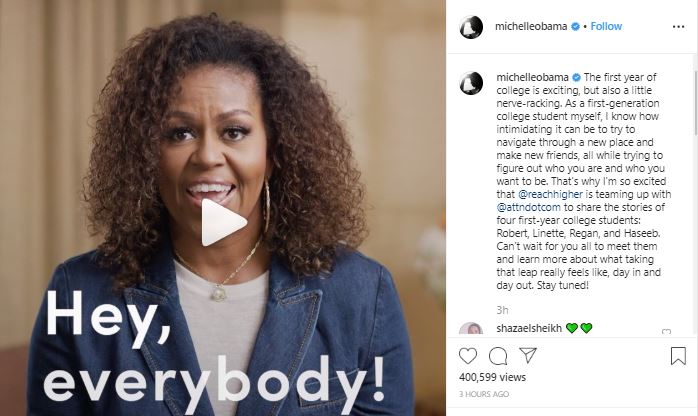Viewport: 698px width, 416px height.
Task: Click the header profile avatar
Action: 471,27
